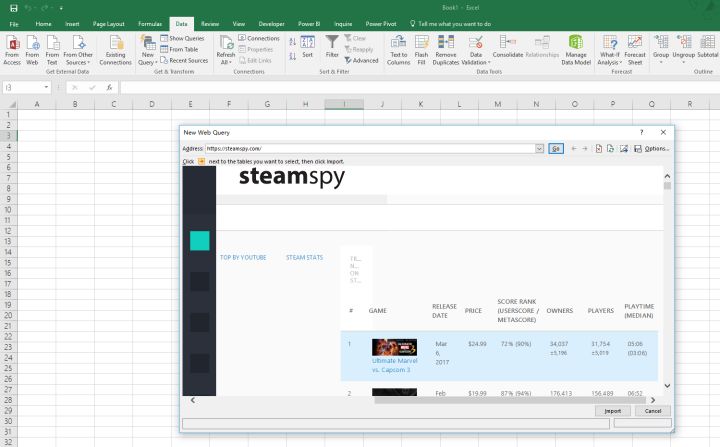Click the web query Forward arrow

point(585,148)
